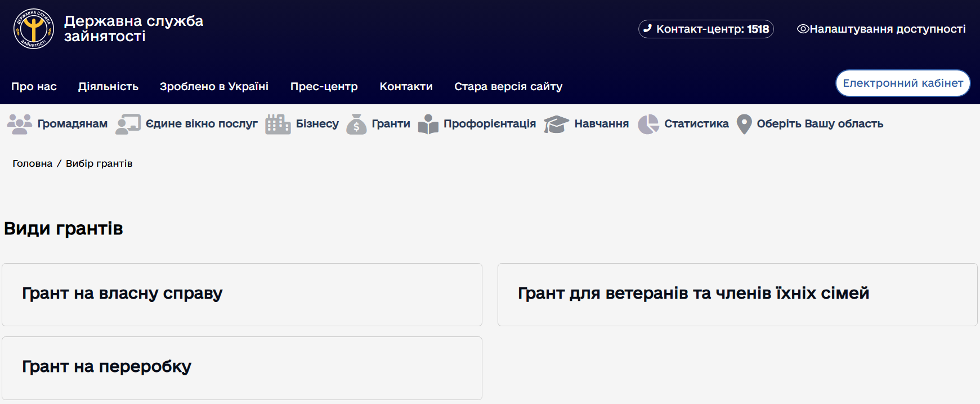Open the Діяльність menu
The image size is (980, 404).
(108, 86)
